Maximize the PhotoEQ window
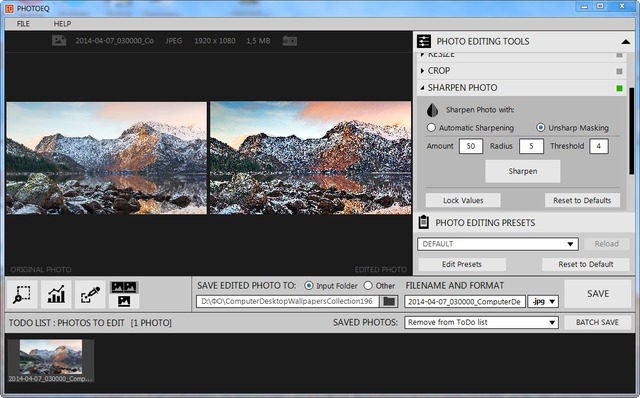The width and height of the screenshot is (640, 398). pos(600,7)
